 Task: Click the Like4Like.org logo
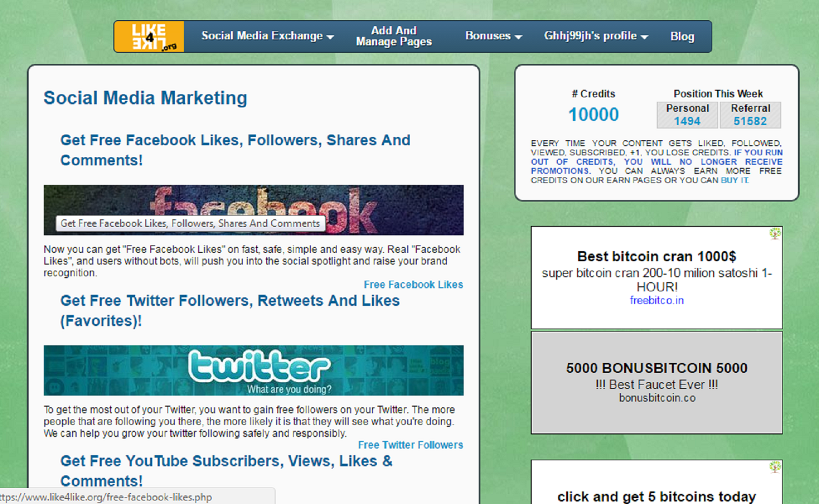click(149, 36)
